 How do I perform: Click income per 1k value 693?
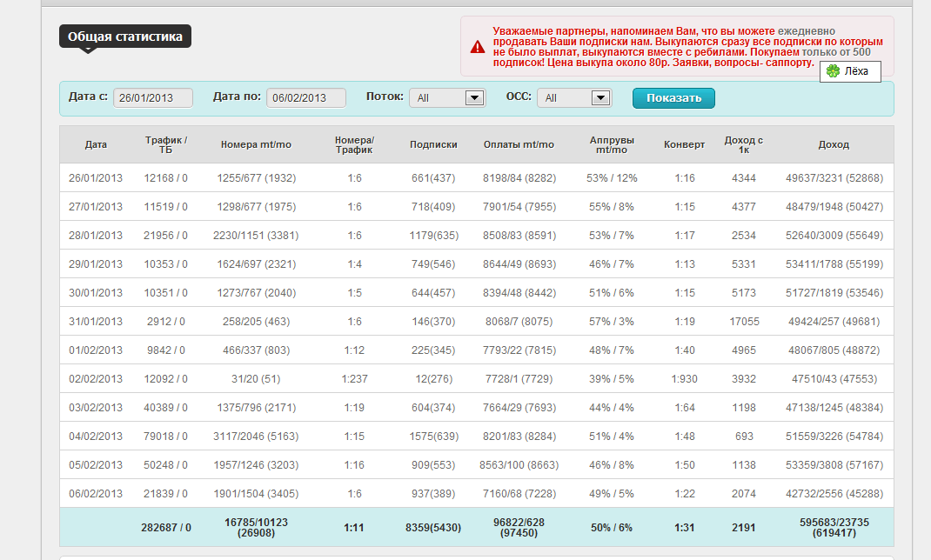(x=744, y=436)
